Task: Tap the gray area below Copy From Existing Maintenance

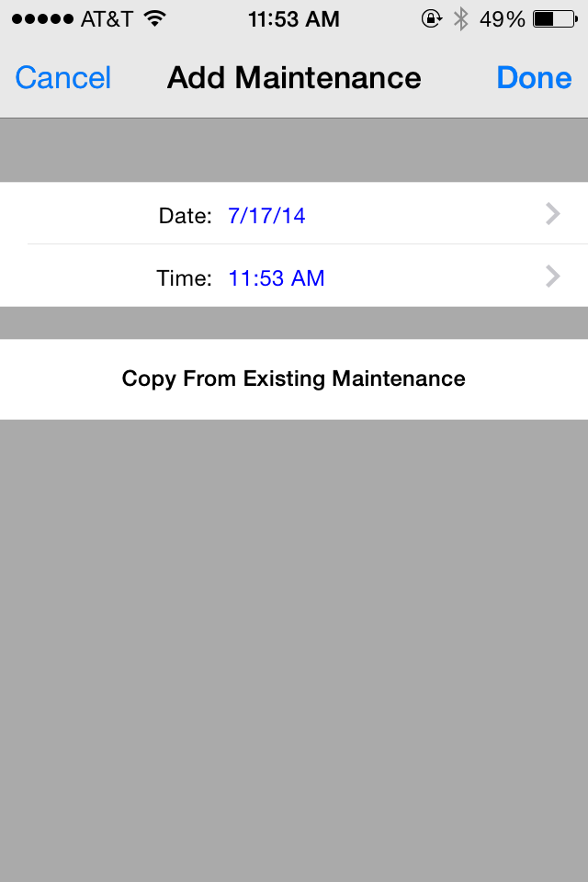Action: pyautogui.click(x=294, y=650)
